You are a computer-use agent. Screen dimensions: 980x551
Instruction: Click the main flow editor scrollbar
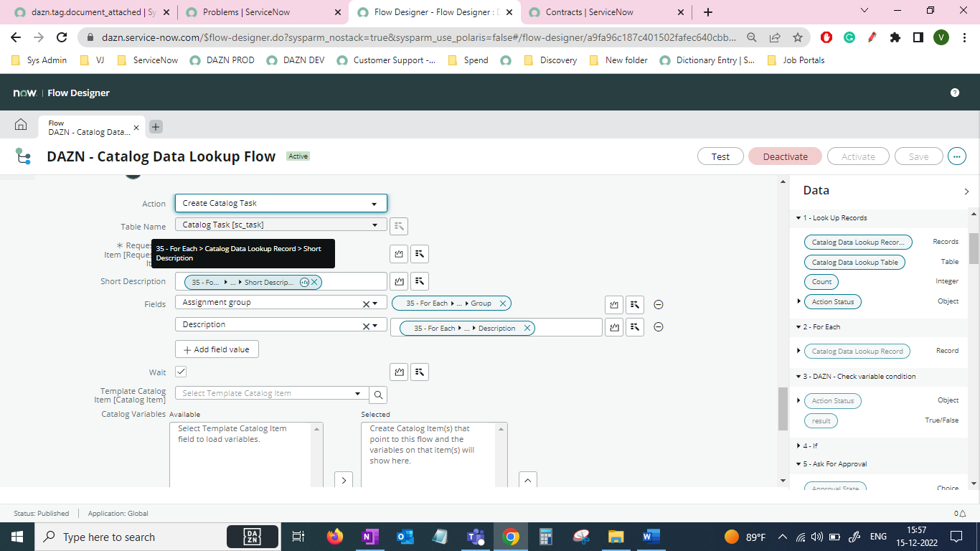tap(783, 408)
